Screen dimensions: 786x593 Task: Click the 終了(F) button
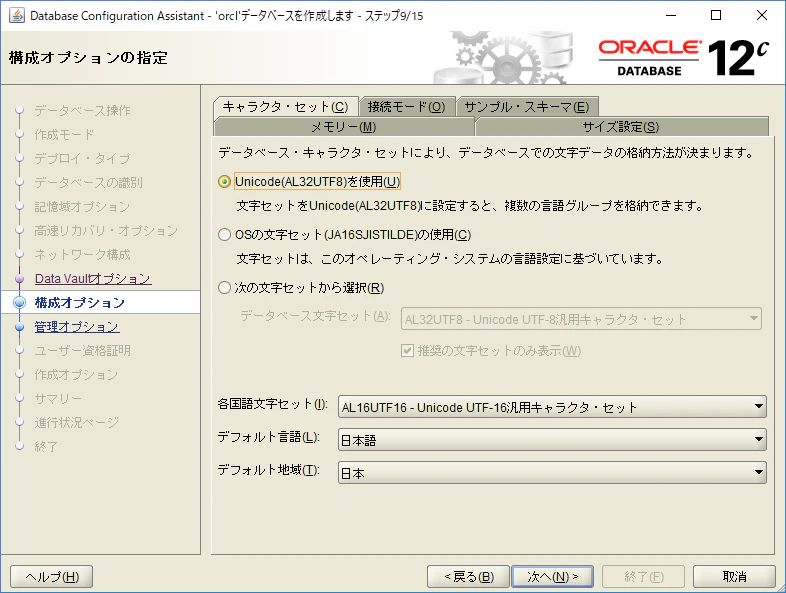(644, 576)
